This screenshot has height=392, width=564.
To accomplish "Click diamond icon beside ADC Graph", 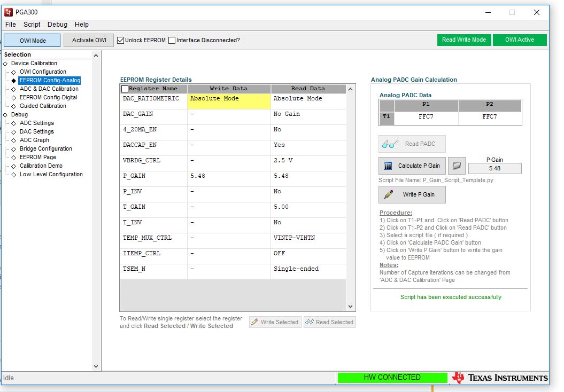I will coord(14,140).
